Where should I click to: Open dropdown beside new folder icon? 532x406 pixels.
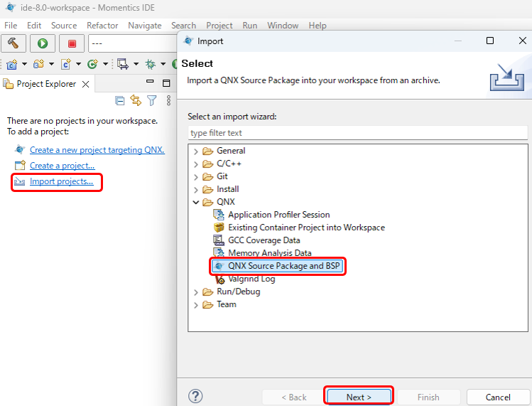(x=51, y=64)
